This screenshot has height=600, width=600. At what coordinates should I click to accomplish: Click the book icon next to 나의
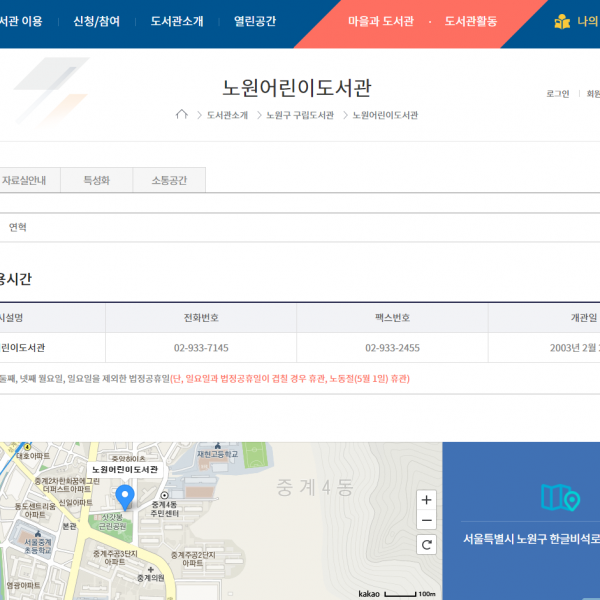point(563,21)
